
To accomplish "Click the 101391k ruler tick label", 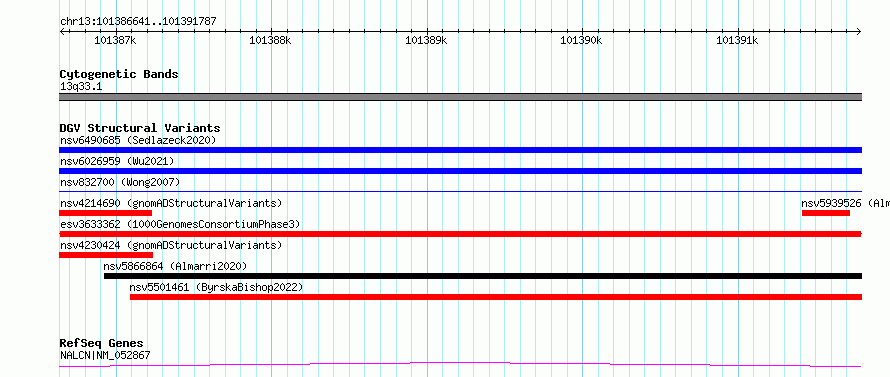I will [737, 40].
